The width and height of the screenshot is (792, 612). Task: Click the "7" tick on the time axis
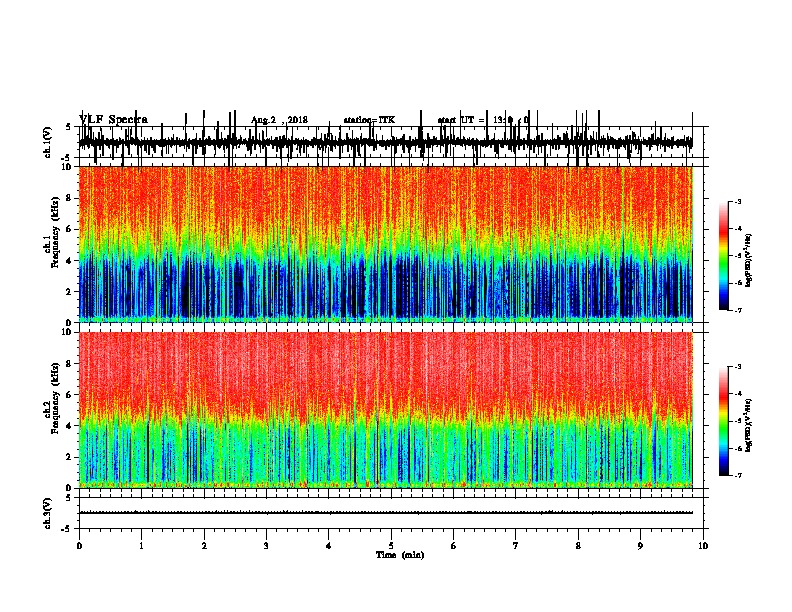click(516, 546)
